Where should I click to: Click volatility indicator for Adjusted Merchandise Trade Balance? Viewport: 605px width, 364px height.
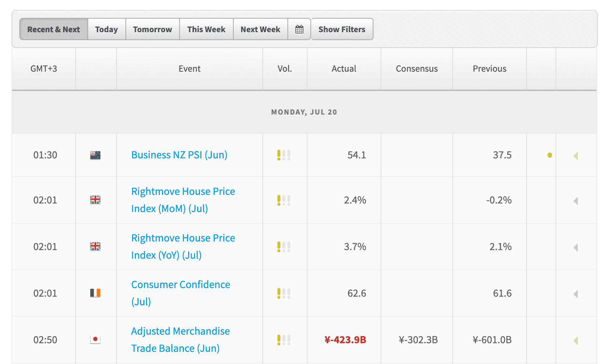point(284,340)
